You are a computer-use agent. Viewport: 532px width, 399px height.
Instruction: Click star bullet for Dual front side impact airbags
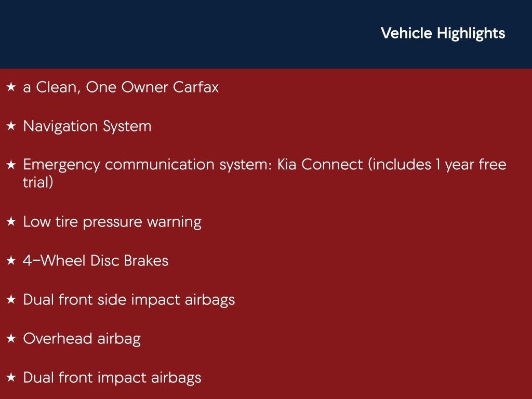coord(11,300)
